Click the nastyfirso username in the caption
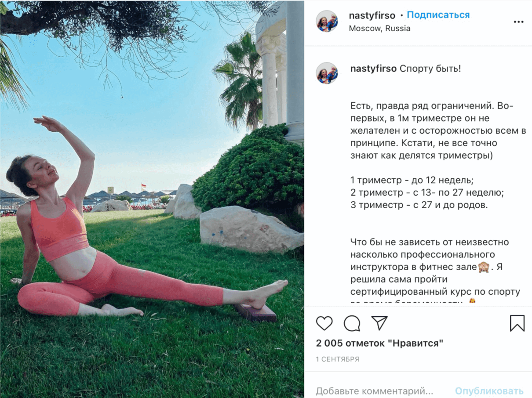 (374, 69)
